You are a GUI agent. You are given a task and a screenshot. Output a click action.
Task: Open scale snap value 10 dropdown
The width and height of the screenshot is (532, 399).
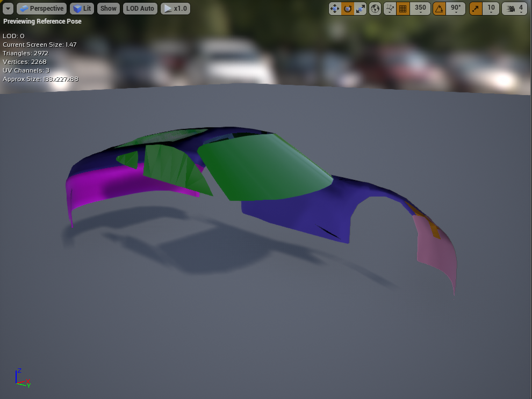coord(491,9)
